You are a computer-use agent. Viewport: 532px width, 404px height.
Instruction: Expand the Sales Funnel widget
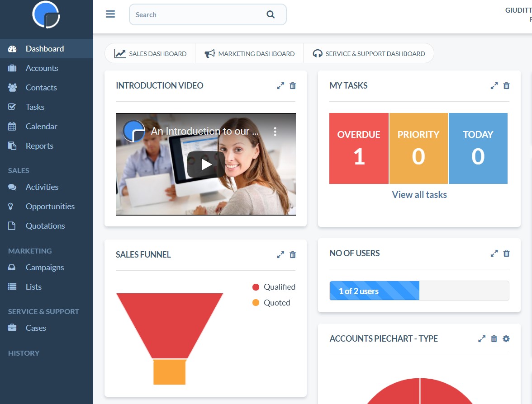pos(280,254)
